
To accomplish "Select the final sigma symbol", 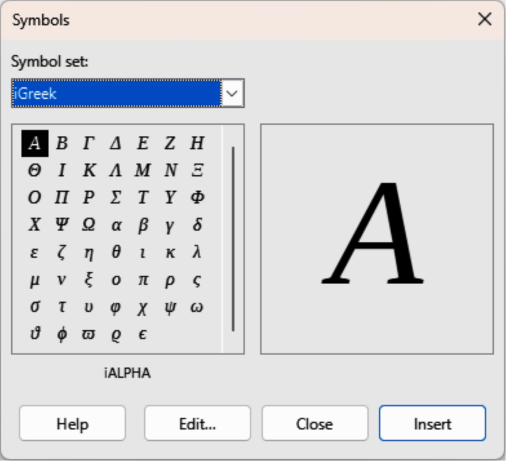I will (x=197, y=280).
